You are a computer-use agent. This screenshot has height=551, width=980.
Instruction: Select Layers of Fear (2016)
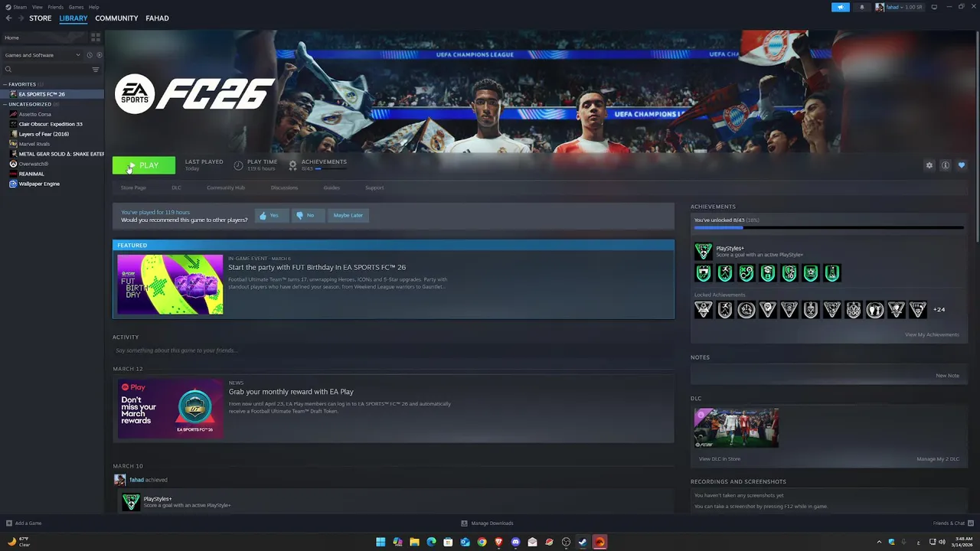44,134
